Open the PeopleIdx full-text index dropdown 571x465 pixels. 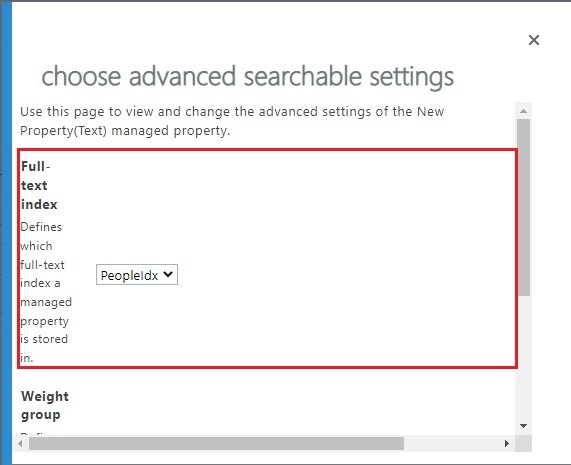[137, 275]
